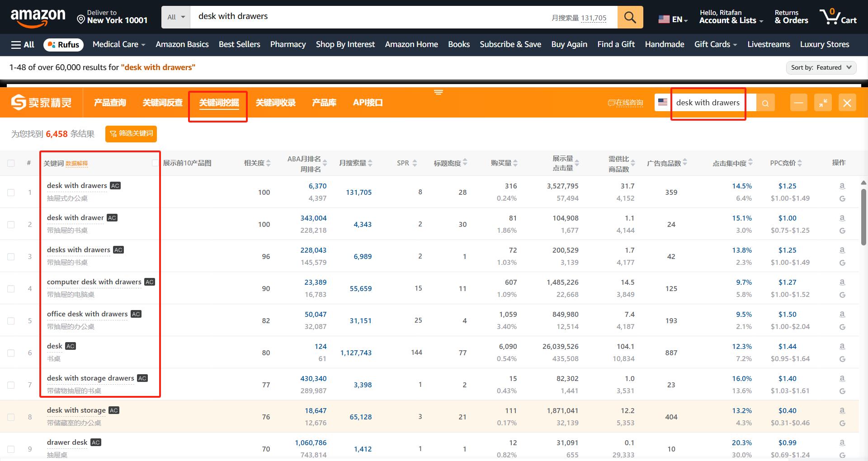Open the 关键词收录 tab
Screen dimensions: 868x461
tap(276, 103)
